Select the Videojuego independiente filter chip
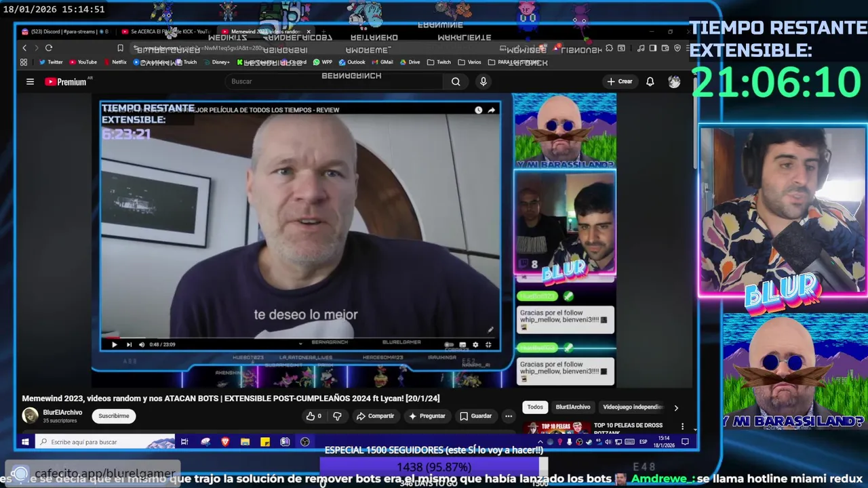The width and height of the screenshot is (868, 488). [x=632, y=407]
